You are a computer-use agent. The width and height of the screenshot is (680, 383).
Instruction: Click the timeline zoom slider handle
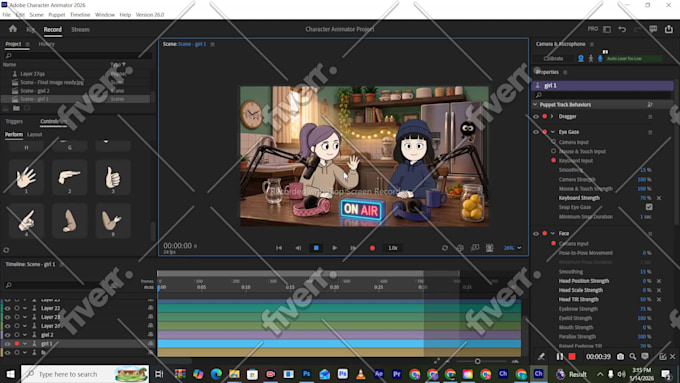(477, 361)
